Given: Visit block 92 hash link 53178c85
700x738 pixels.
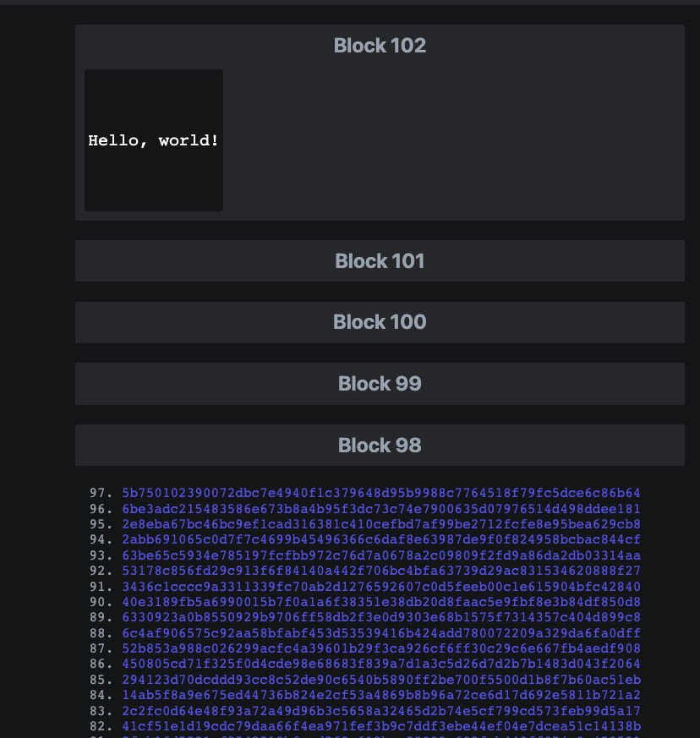Looking at the screenshot, I should click(381, 571).
